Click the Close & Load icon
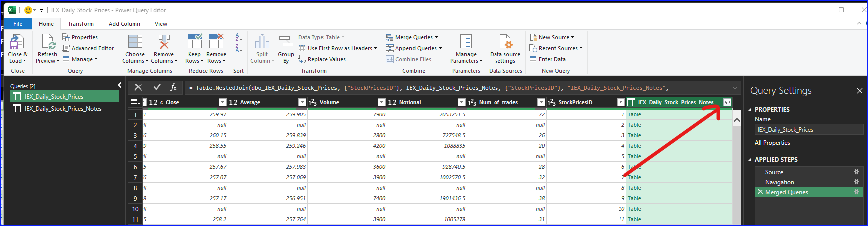Viewport: 868px width, 226px height. pos(17,42)
